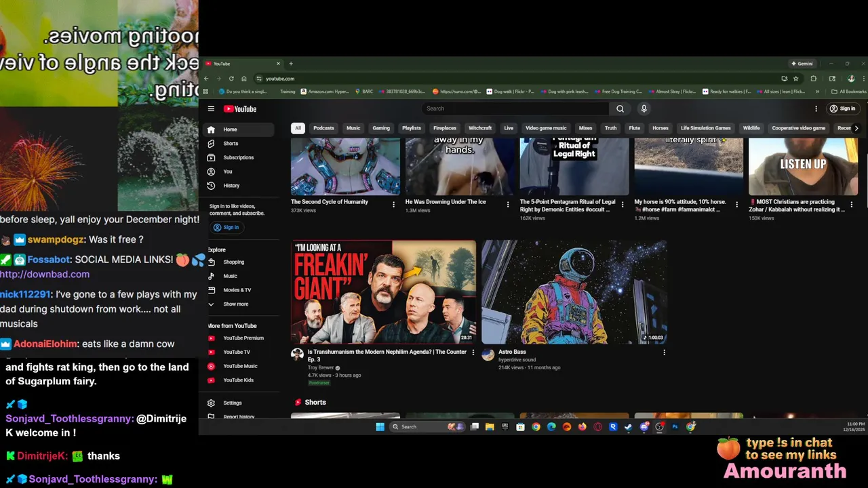The height and width of the screenshot is (488, 868).
Task: Select the Video game music chip
Action: click(x=546, y=128)
